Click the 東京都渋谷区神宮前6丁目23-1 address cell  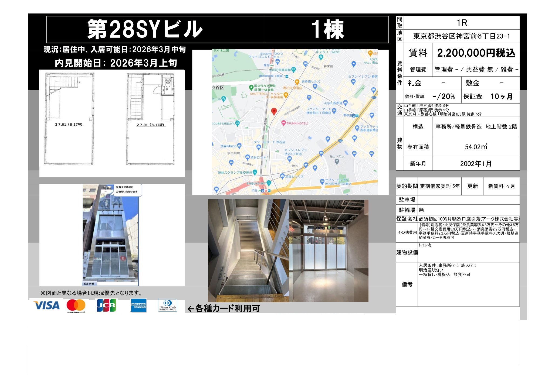[x=461, y=36]
